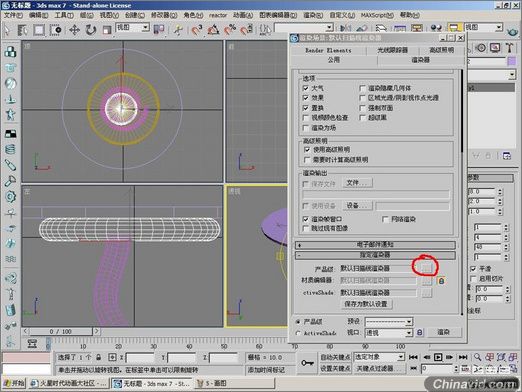Enable the 强制双面 force 2-sided checkbox

363,108
